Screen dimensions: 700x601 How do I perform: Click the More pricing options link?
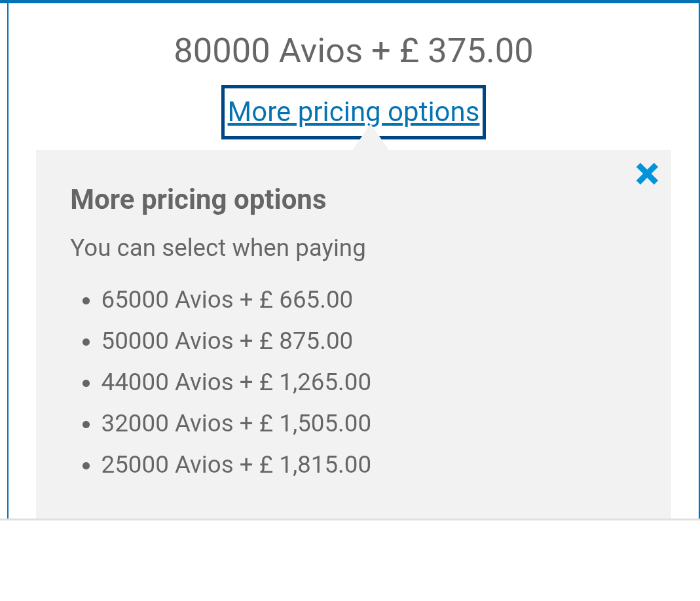353,112
